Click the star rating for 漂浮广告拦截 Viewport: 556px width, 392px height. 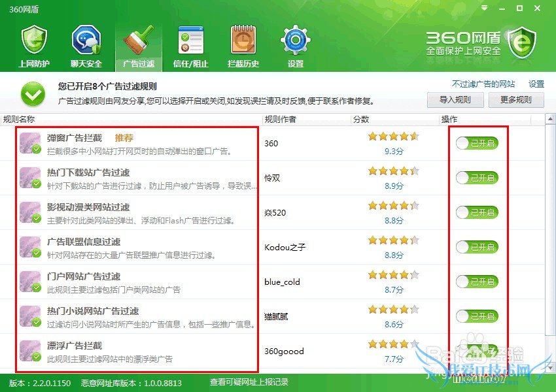click(394, 344)
